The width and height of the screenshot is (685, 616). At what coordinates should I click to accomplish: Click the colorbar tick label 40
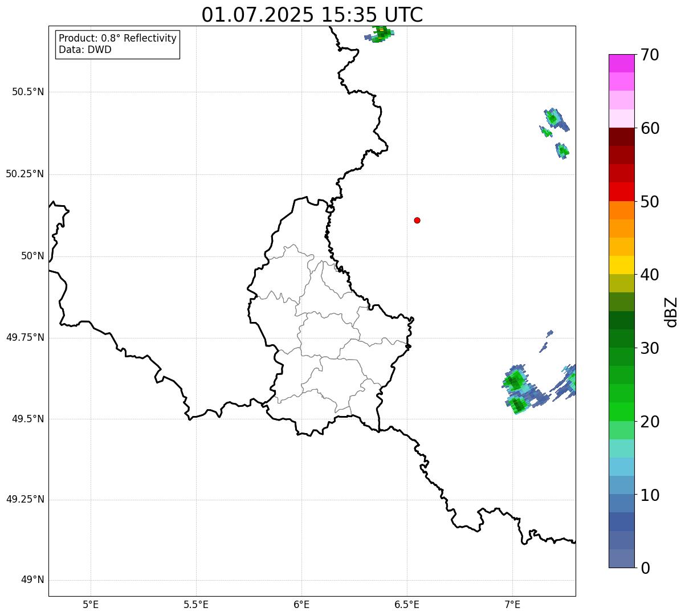coord(650,275)
